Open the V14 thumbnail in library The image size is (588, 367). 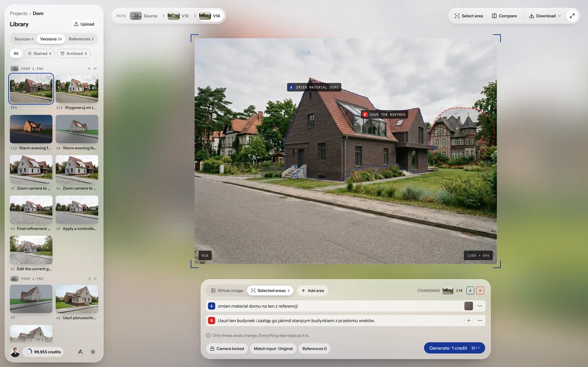(31, 89)
